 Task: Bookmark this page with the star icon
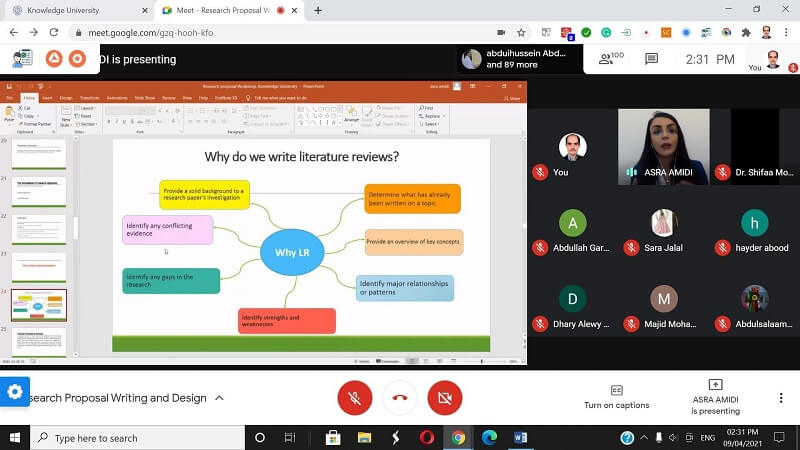[521, 33]
